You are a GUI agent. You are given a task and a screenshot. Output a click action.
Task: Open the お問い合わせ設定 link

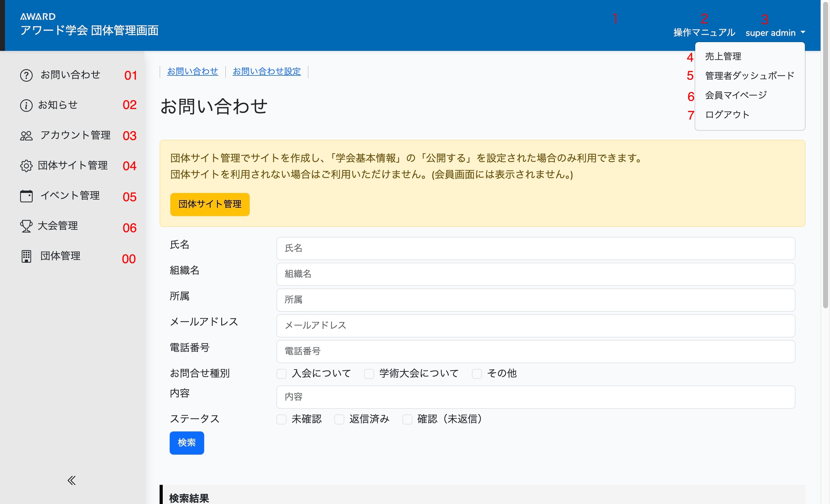coord(266,71)
